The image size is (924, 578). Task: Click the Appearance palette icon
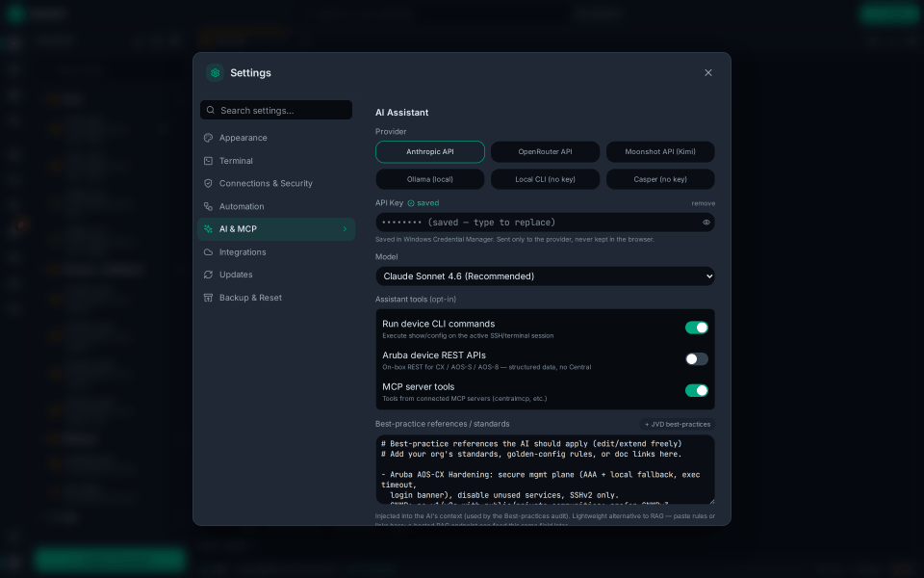pyautogui.click(x=208, y=138)
